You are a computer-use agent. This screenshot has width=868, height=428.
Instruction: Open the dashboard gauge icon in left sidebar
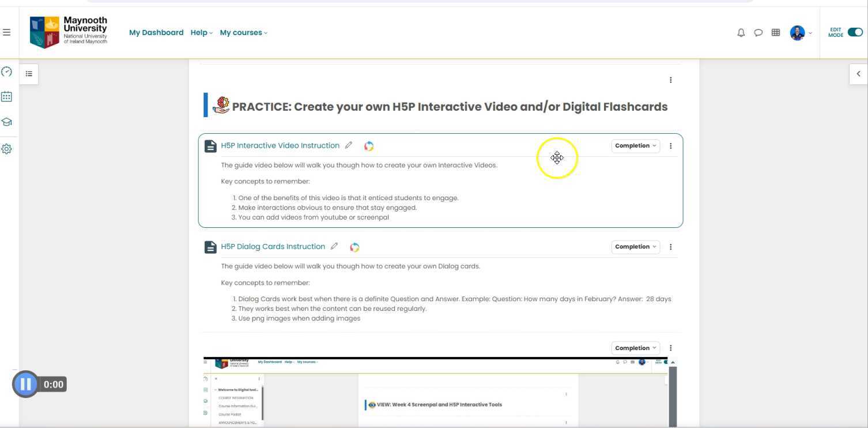pyautogui.click(x=6, y=72)
